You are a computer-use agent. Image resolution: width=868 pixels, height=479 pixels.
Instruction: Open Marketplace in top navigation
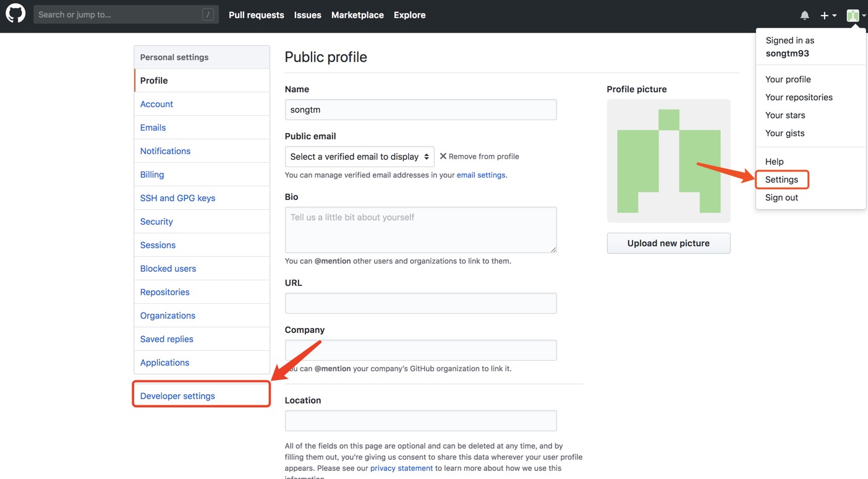point(357,15)
